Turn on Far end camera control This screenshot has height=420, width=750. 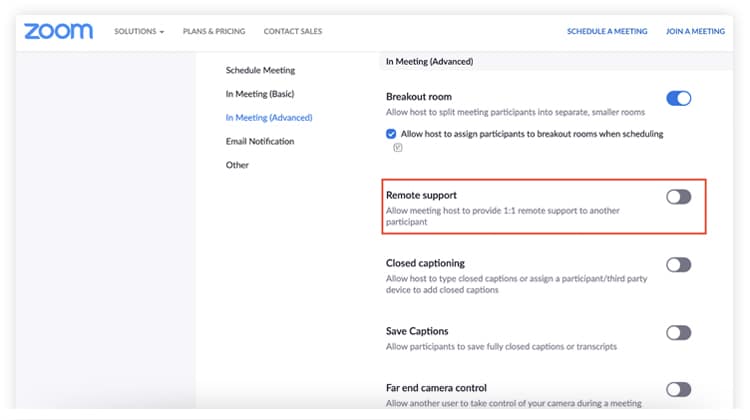pos(678,389)
